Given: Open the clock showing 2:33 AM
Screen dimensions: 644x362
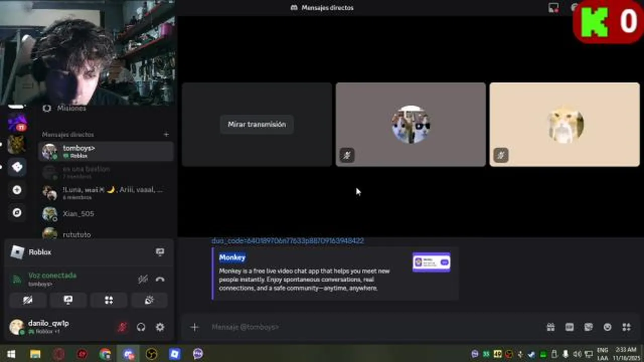Looking at the screenshot, I should (625, 354).
